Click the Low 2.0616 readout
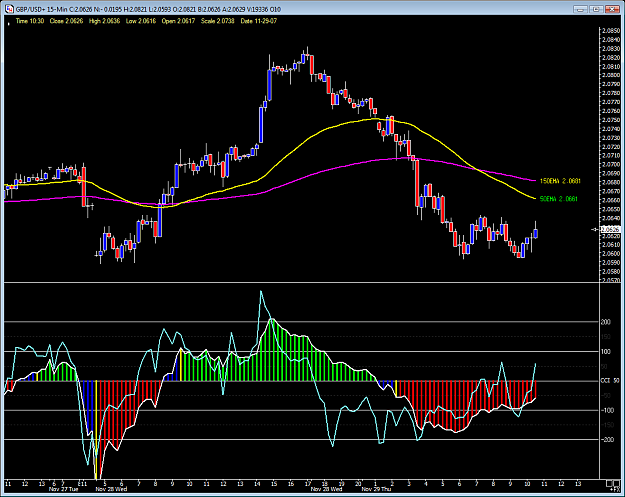Screen dimensions: 625x497 [141, 21]
